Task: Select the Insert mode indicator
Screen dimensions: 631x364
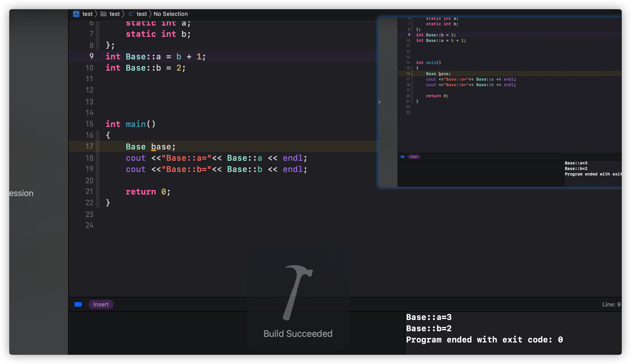Action: tap(100, 304)
